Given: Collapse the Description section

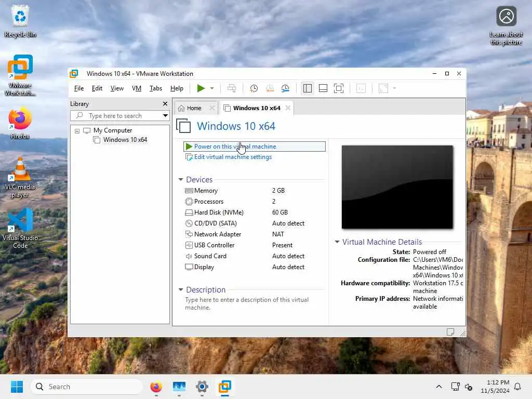Looking at the screenshot, I should (x=181, y=290).
